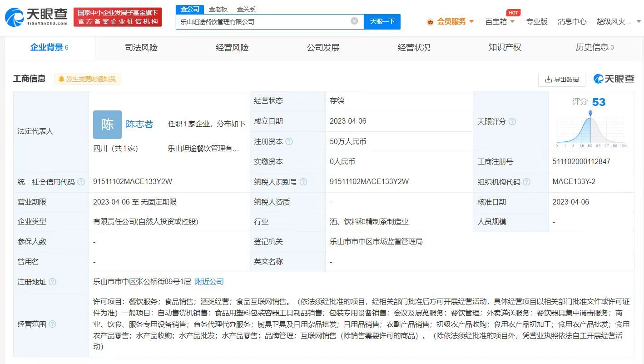Switch to the 司法风险 tab
The image size is (644, 364).
[141, 47]
